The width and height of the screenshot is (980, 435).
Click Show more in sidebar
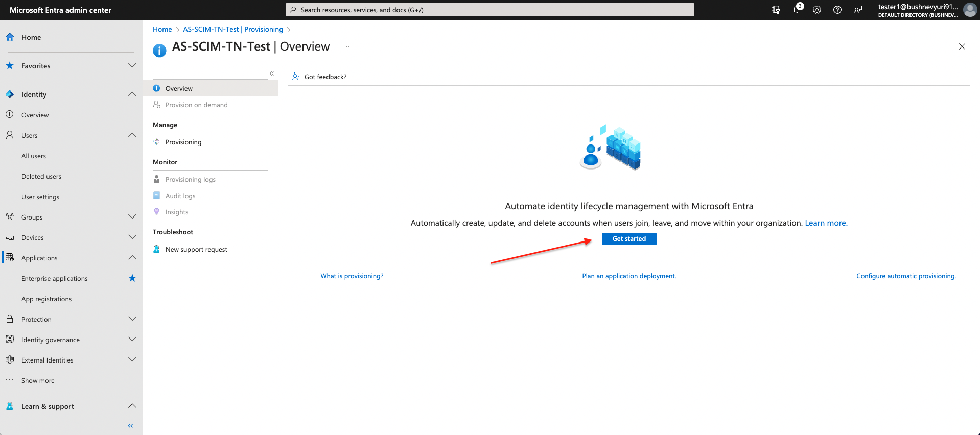[38, 380]
